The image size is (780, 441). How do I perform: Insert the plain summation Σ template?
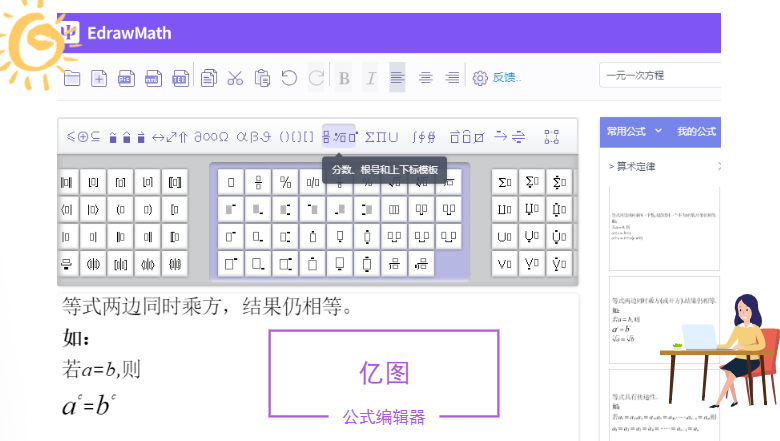click(x=504, y=182)
